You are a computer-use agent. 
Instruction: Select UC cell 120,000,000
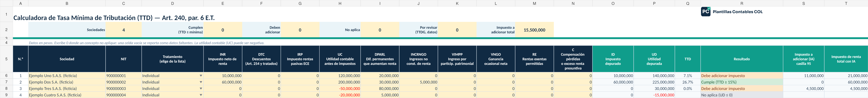340,76
